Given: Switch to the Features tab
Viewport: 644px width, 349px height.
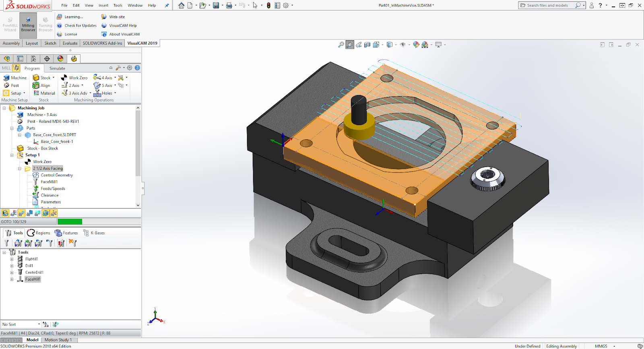Looking at the screenshot, I should coord(66,233).
